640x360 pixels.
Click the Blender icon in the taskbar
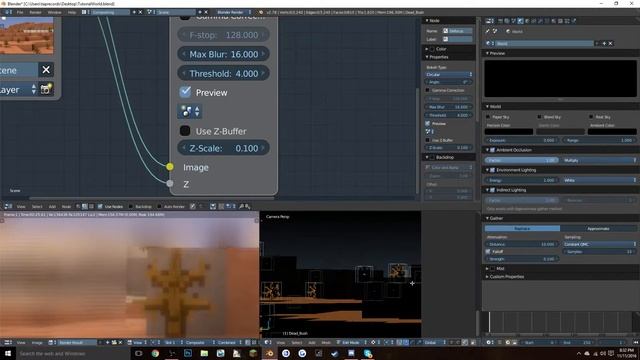pos(269,353)
